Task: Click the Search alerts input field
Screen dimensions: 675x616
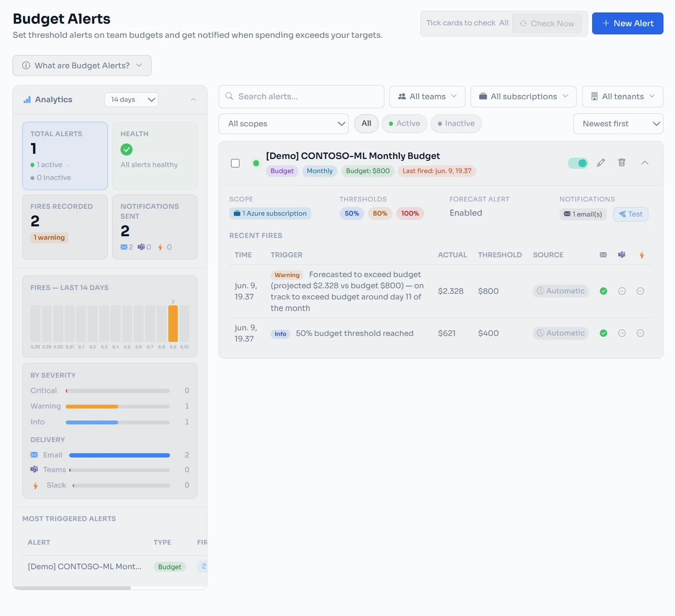Action: point(301,97)
